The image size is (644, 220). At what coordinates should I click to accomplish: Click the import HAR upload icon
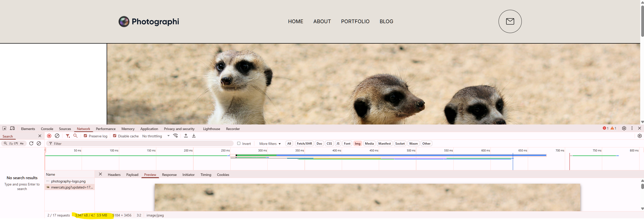(186, 136)
